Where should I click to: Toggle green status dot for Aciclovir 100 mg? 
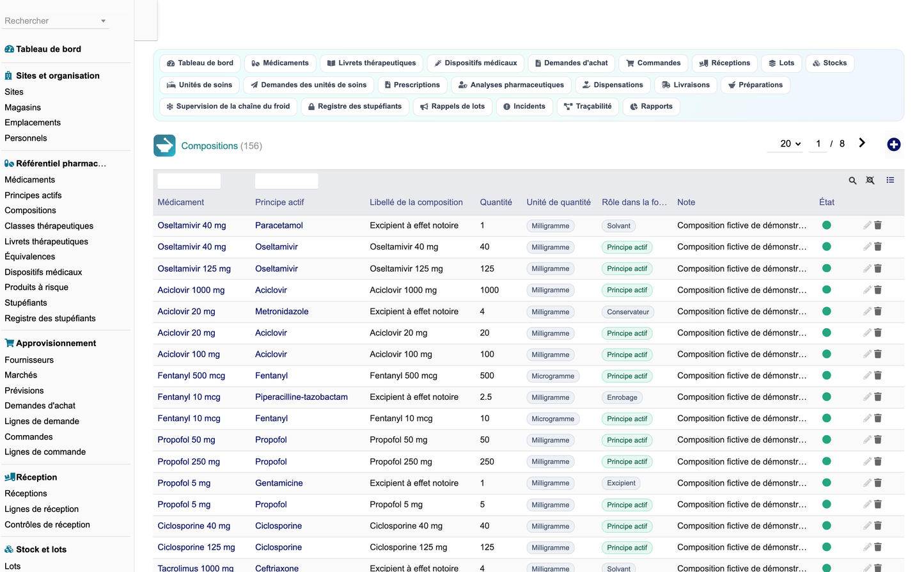(826, 354)
